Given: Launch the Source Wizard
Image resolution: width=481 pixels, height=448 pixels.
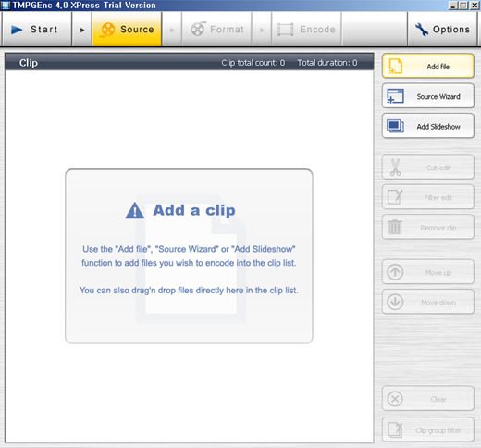Looking at the screenshot, I should 428,96.
